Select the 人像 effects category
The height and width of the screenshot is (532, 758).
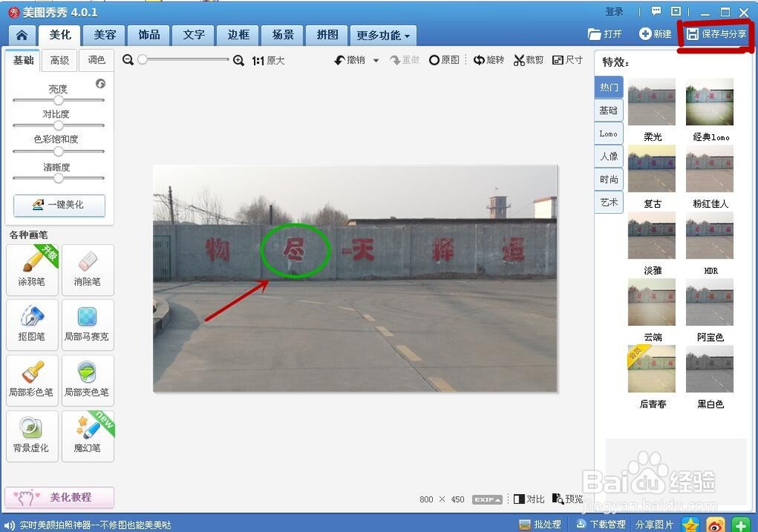pyautogui.click(x=609, y=157)
